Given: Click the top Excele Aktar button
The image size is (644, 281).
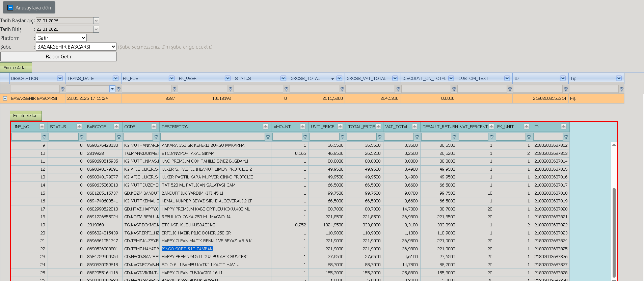Looking at the screenshot, I should point(16,67).
